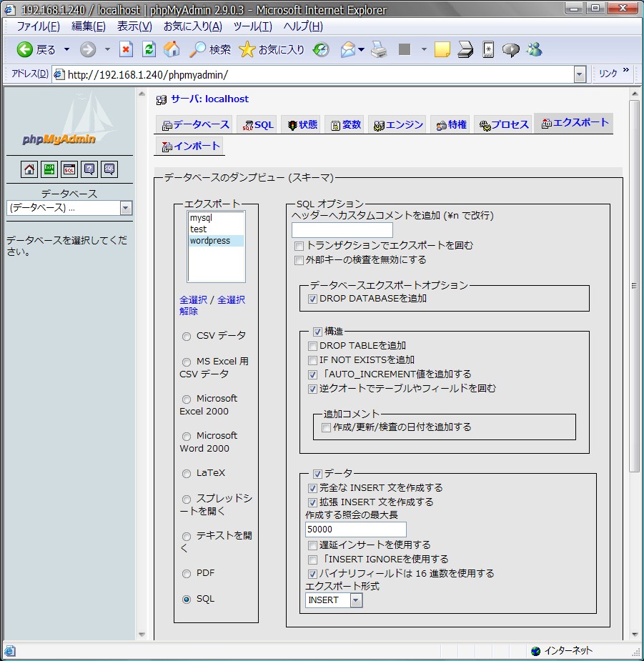Expand the links toolbar chevron
This screenshot has height=661, width=644.
(626, 70)
